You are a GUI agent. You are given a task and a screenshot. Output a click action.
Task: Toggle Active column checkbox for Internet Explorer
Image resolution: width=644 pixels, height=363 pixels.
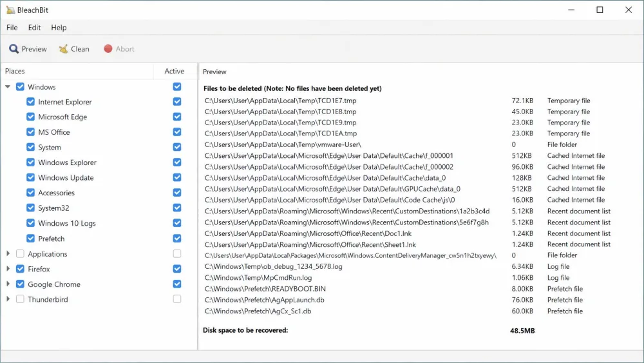(x=177, y=101)
